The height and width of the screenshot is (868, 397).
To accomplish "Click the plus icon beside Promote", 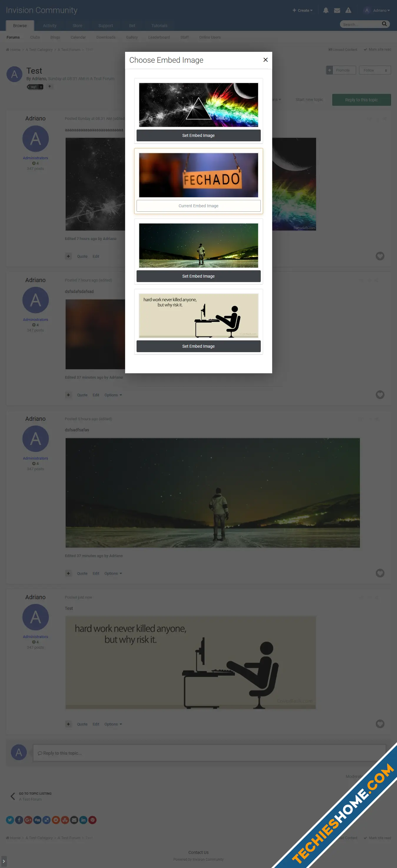I will tap(329, 70).
